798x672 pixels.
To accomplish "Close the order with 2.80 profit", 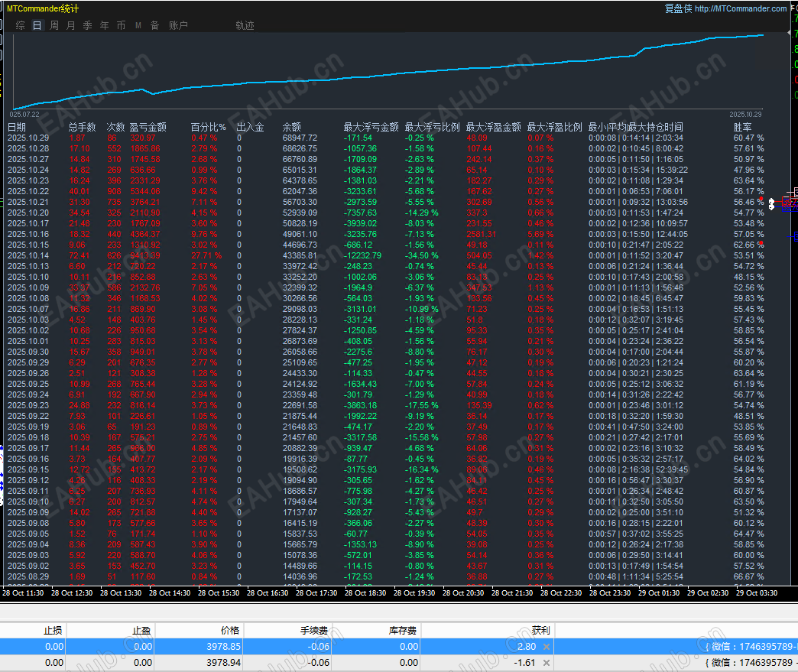I will (546, 646).
